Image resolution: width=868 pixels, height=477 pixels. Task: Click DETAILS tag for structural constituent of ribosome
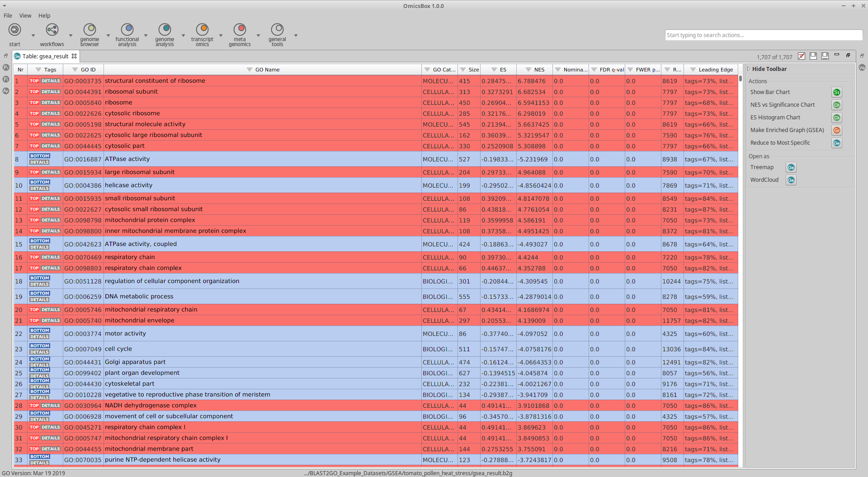pos(51,81)
